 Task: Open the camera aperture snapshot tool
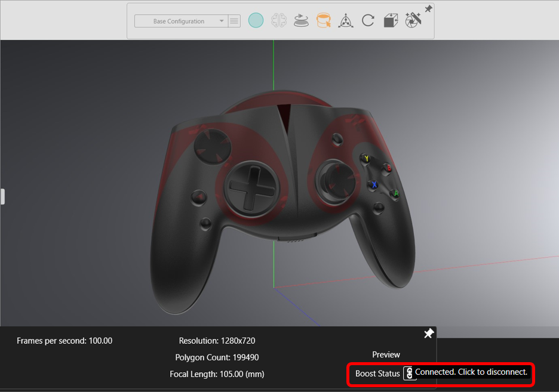(413, 20)
